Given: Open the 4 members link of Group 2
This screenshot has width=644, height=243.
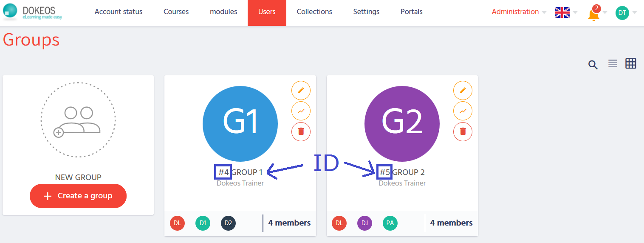Looking at the screenshot, I should (x=451, y=223).
